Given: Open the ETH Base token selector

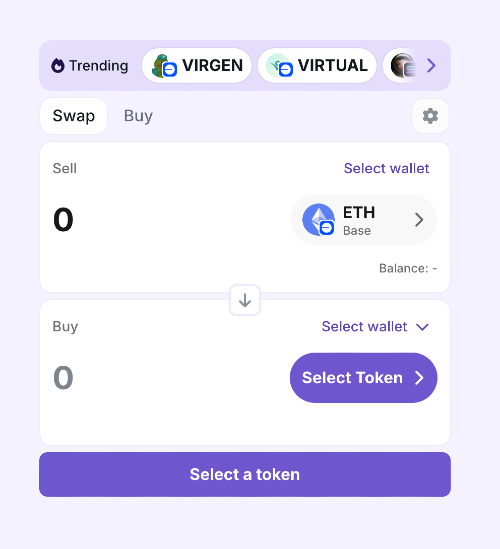Looking at the screenshot, I should pos(363,220).
